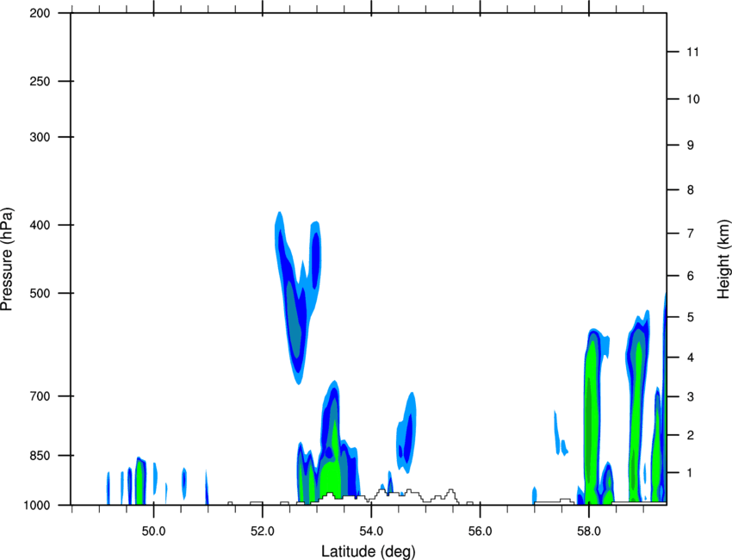Pick the 11 km height label

(692, 52)
